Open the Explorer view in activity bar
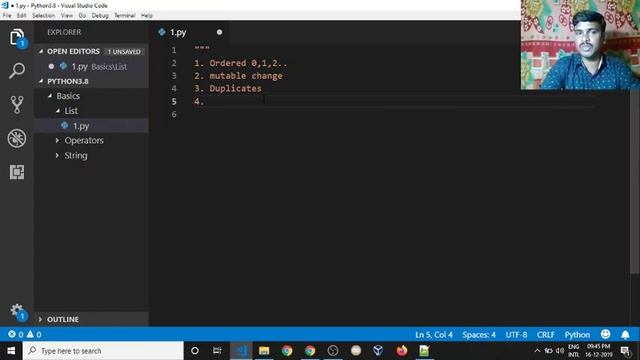640x360 pixels. 17,38
